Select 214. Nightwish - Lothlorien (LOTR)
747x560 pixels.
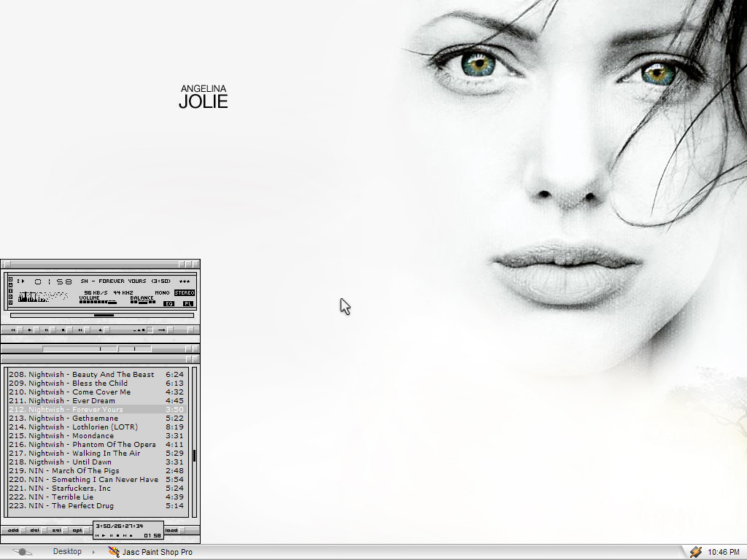(96, 427)
